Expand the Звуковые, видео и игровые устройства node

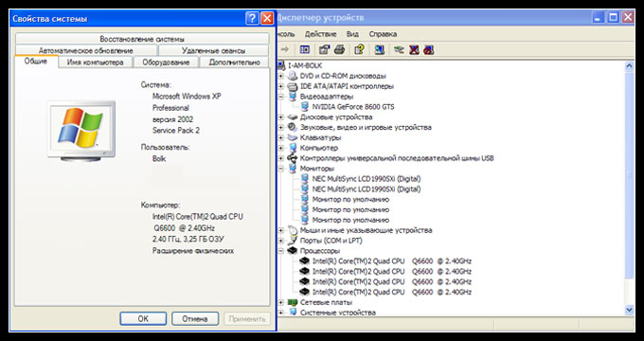pyautogui.click(x=281, y=127)
